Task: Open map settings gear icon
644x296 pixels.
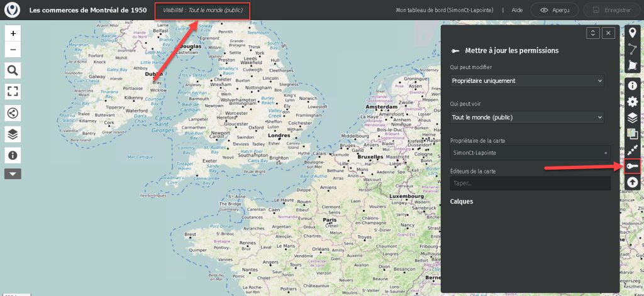Action: (633, 101)
